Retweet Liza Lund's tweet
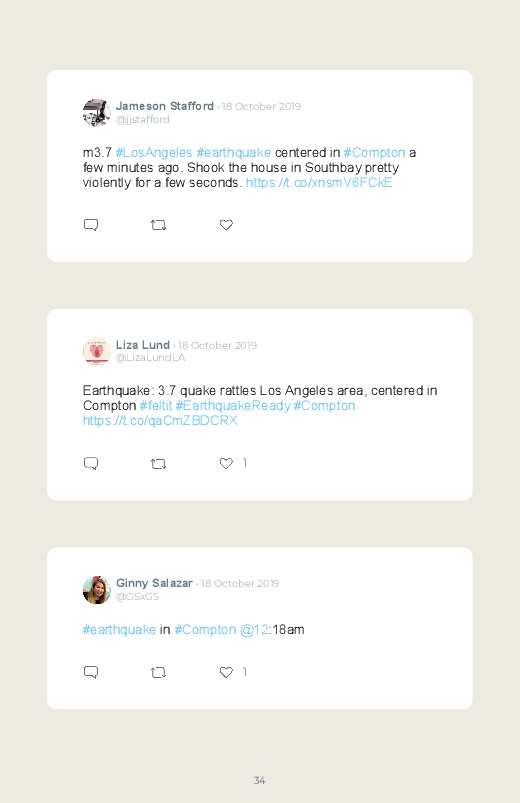Image resolution: width=520 pixels, height=803 pixels. pos(158,463)
